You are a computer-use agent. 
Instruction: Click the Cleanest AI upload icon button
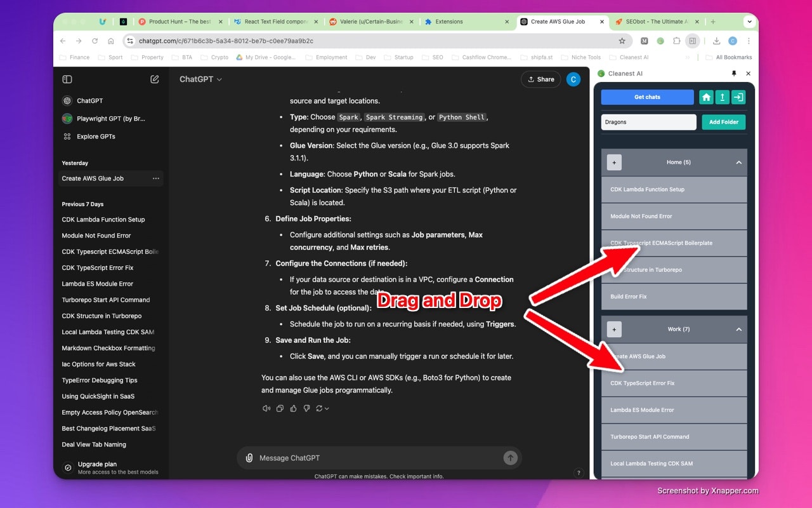pos(722,97)
